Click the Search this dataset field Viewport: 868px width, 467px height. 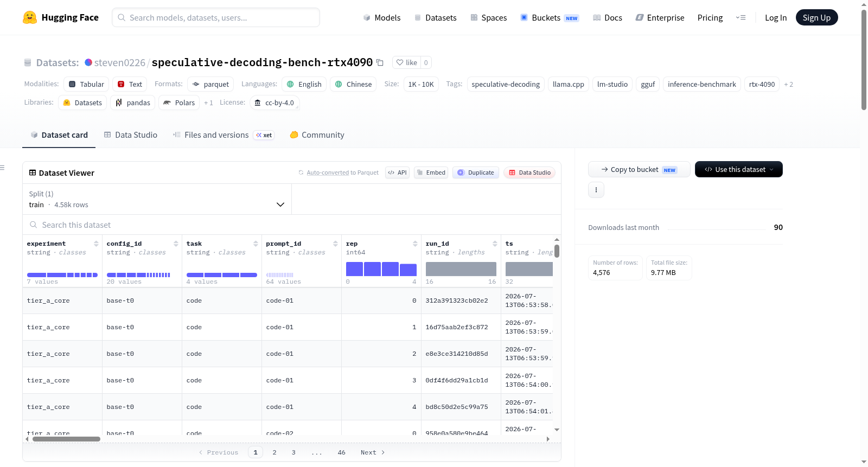292,225
